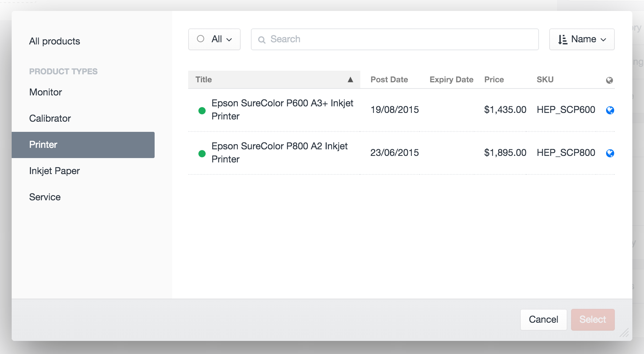Click the sort-order icon inside the Name button
The image size is (644, 354).
pos(563,39)
